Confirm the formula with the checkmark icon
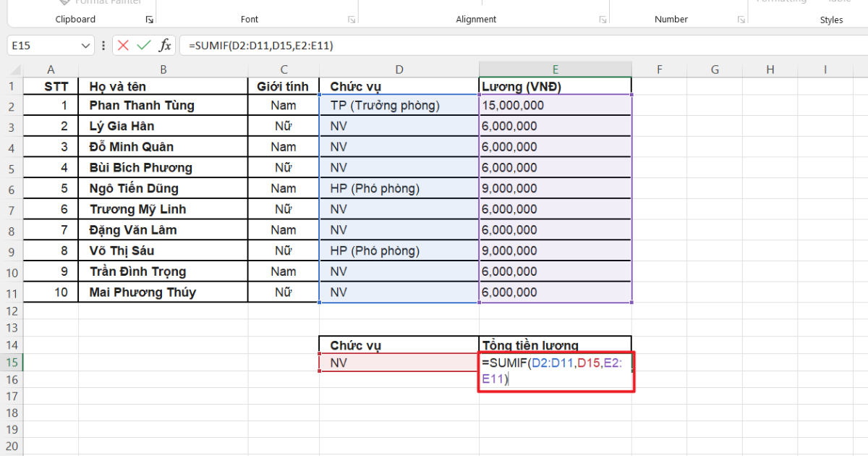 (144, 45)
